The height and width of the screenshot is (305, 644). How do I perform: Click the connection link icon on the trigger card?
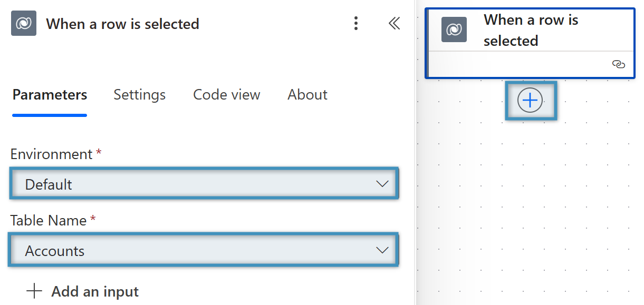click(618, 64)
